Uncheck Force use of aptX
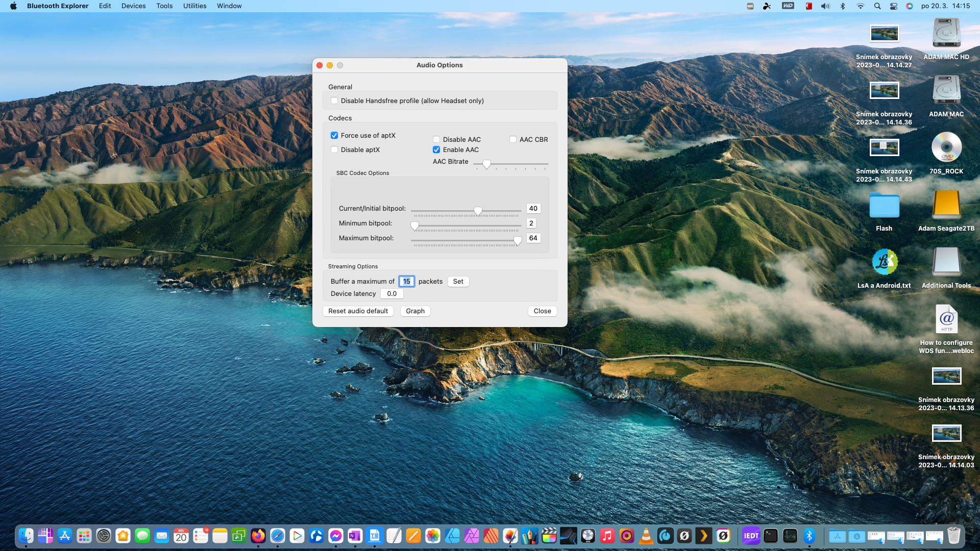This screenshot has height=551, width=980. [x=334, y=136]
